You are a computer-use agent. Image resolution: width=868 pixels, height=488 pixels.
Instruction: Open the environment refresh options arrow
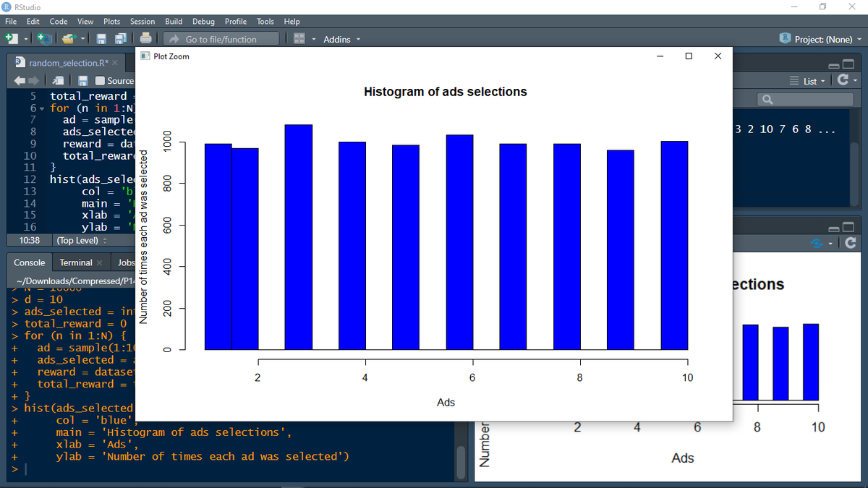(854, 81)
